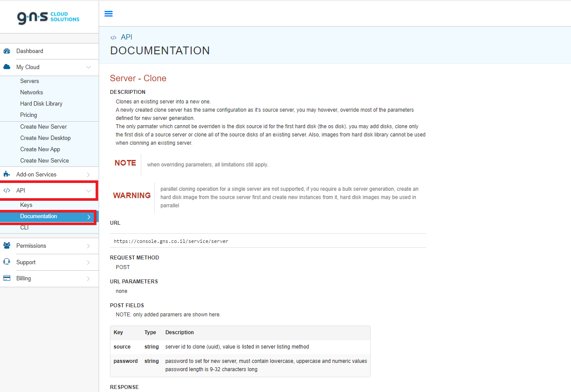Click the API breadcrumb heading
Screen dimensions: 571x392
click(126, 37)
